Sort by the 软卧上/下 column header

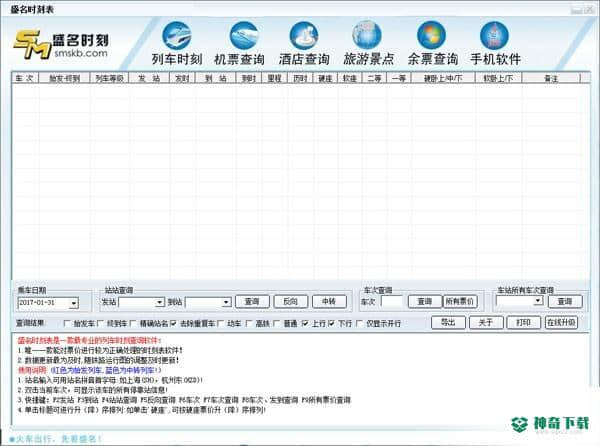[498, 78]
